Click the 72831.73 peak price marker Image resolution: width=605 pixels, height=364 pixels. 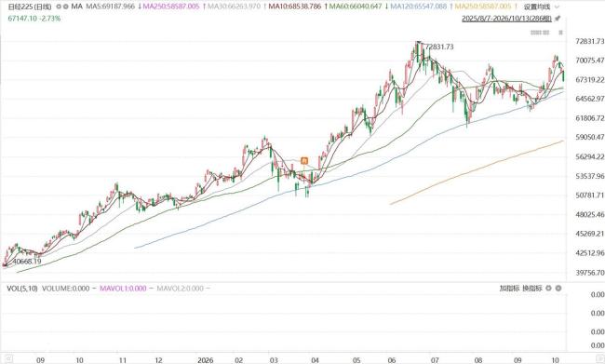coord(439,47)
